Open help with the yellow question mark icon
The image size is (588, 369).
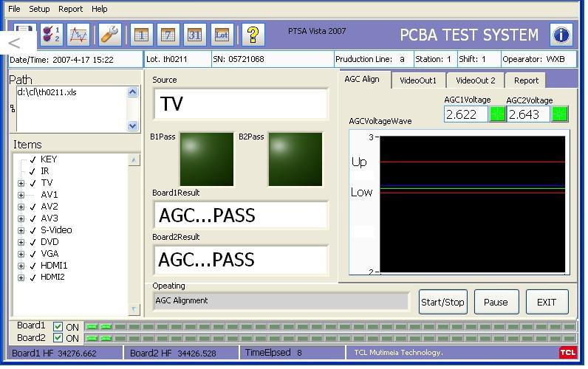click(x=253, y=35)
